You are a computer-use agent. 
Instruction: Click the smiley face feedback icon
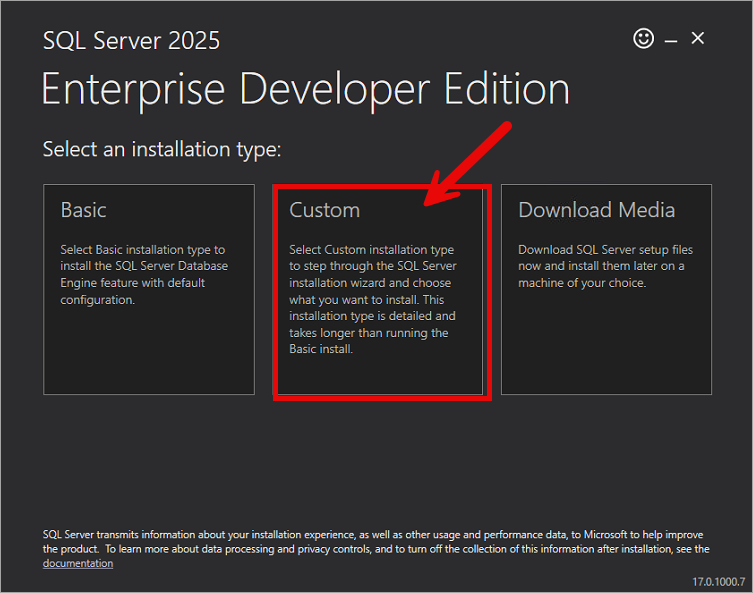[644, 38]
